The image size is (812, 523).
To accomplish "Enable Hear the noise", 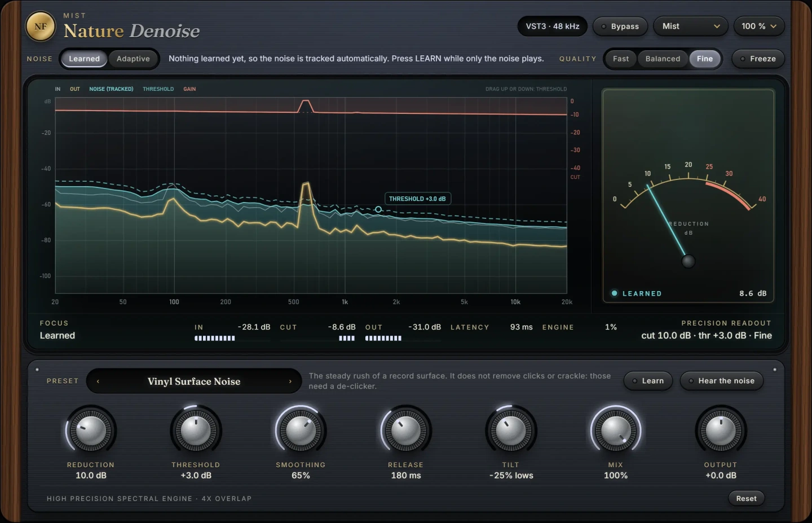I will click(721, 381).
